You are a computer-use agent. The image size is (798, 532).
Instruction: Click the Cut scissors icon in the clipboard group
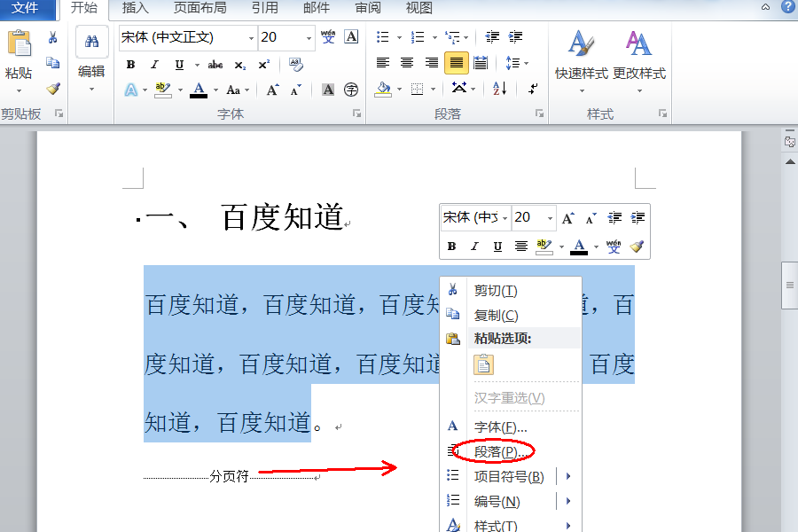pyautogui.click(x=52, y=37)
